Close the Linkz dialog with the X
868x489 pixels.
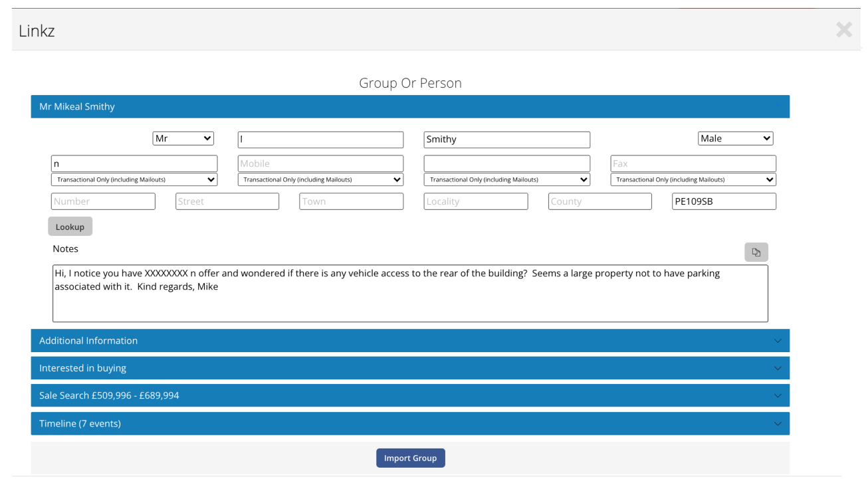pyautogui.click(x=844, y=29)
